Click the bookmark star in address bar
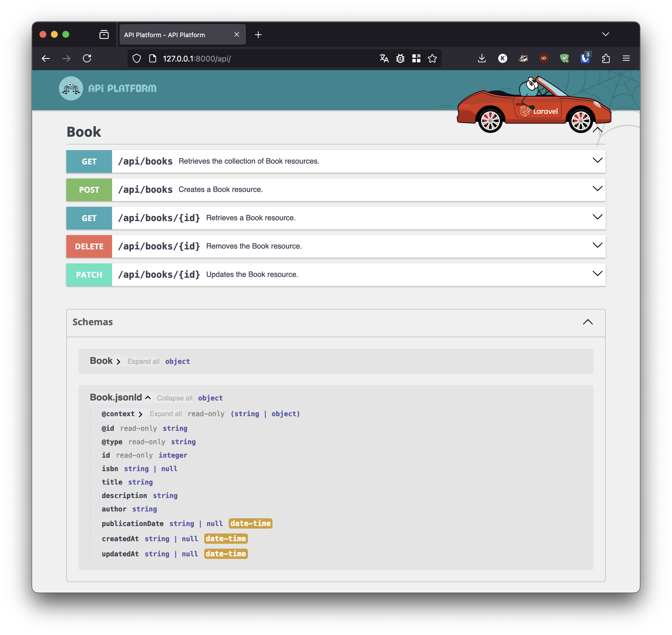The width and height of the screenshot is (672, 635). pyautogui.click(x=432, y=58)
